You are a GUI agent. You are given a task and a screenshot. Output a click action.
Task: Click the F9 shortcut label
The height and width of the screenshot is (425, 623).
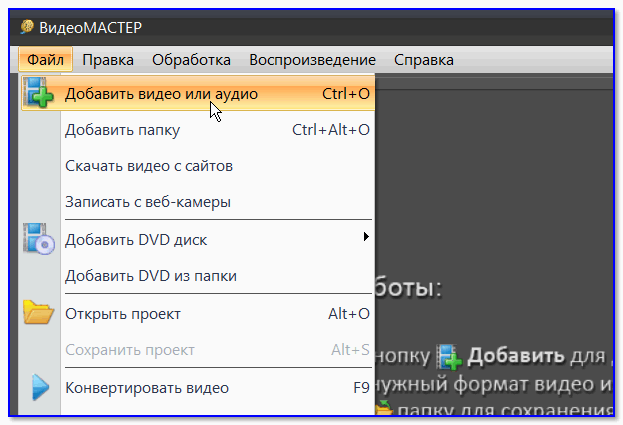click(361, 388)
